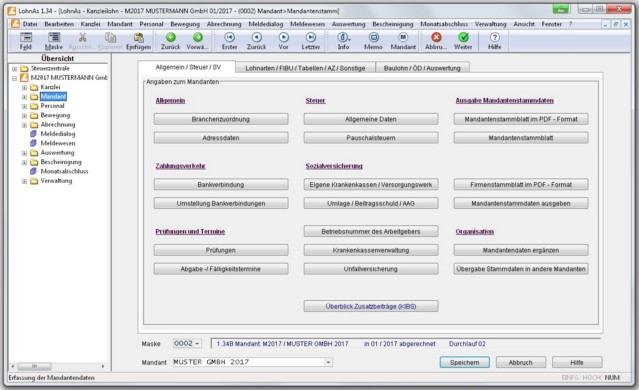
Task: Click the green Zurück arrow icon
Action: click(x=170, y=37)
